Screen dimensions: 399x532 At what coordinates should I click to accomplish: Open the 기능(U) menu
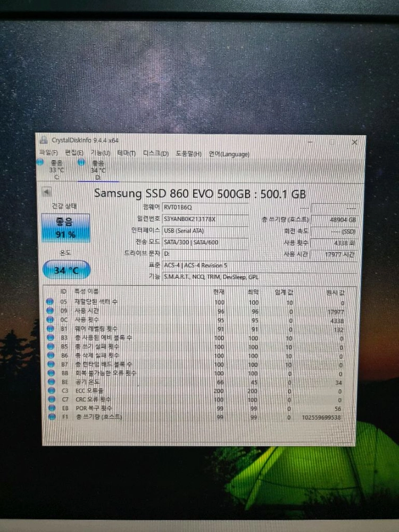[x=101, y=153]
